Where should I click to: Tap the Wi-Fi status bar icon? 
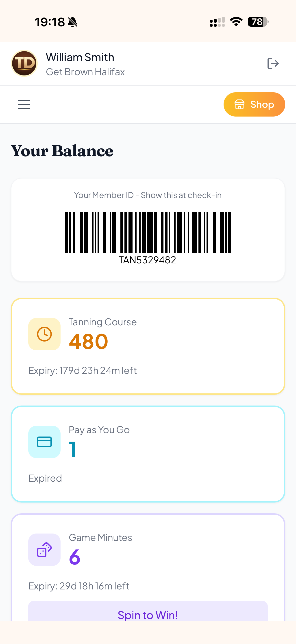click(x=236, y=22)
